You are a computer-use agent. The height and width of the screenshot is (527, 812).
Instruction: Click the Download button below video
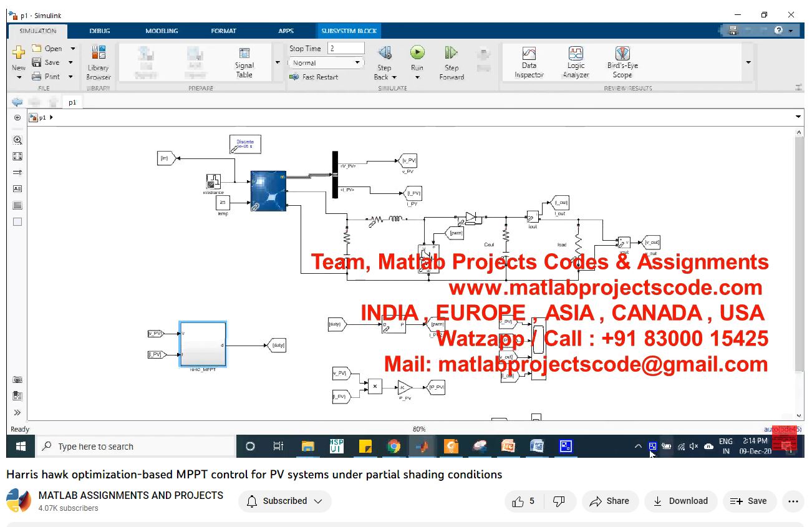coord(680,501)
